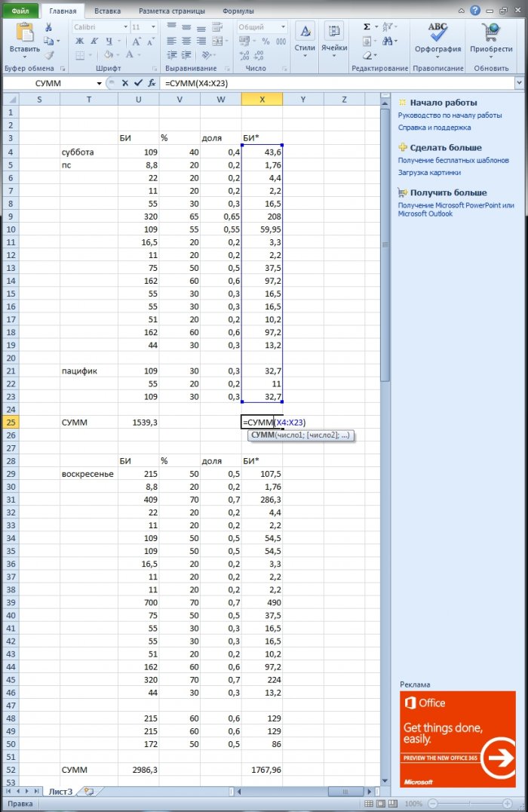Click the insert function fx icon

pyautogui.click(x=152, y=83)
